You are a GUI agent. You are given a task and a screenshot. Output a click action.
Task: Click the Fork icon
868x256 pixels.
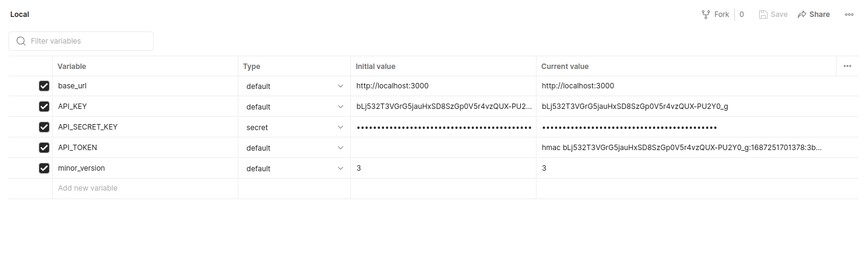(705, 15)
